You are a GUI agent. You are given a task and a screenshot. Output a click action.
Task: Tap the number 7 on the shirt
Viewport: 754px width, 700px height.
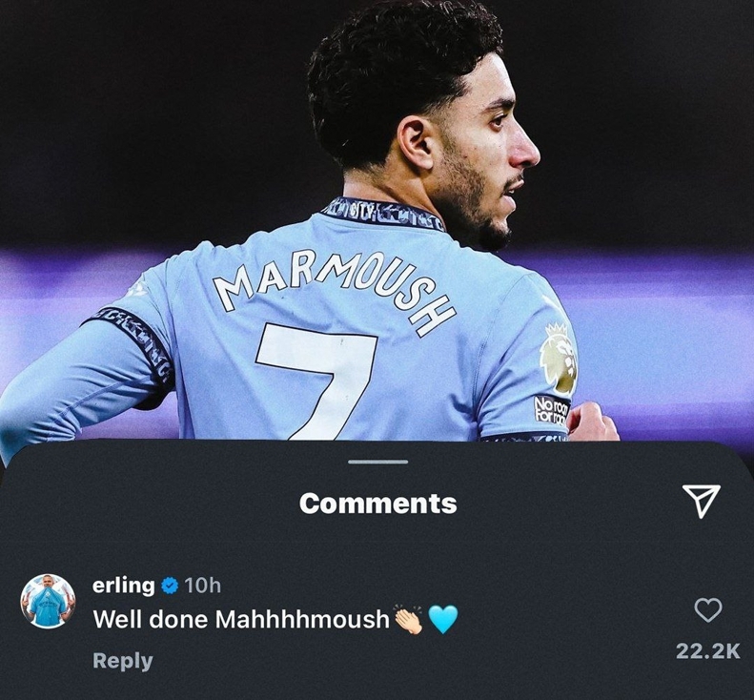pos(316,381)
